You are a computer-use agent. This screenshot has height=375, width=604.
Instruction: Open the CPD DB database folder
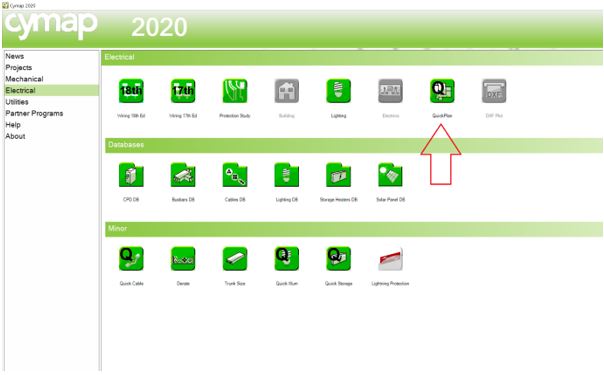coord(131,175)
